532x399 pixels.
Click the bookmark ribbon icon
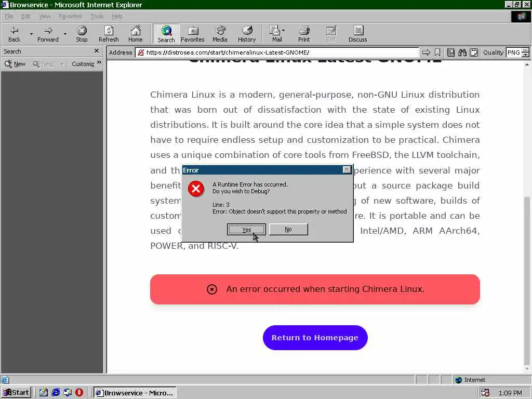437,52
